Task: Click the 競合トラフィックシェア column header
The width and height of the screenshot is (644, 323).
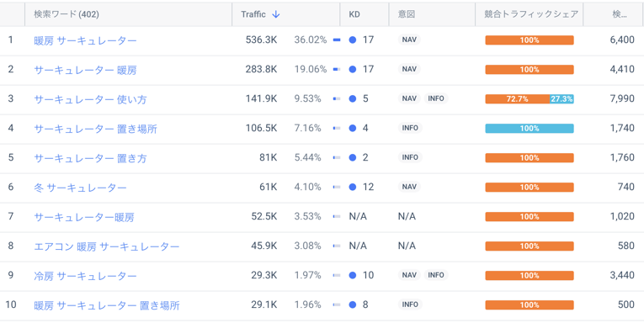Action: point(531,14)
